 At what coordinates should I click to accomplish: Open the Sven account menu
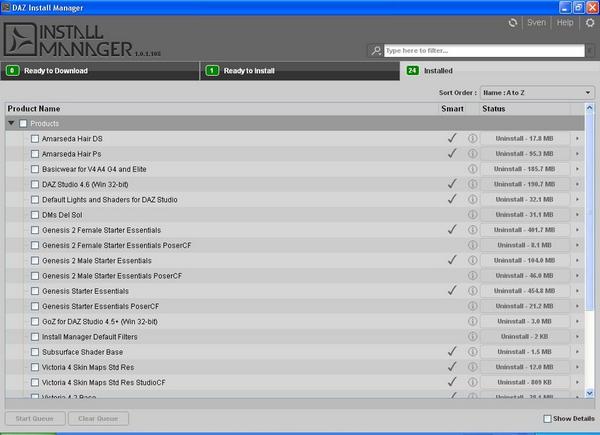pos(536,23)
